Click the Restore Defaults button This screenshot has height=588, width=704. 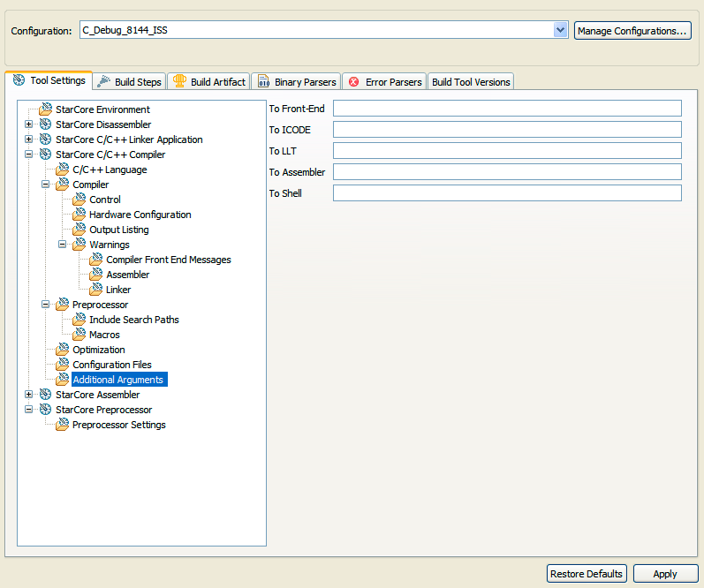[587, 574]
